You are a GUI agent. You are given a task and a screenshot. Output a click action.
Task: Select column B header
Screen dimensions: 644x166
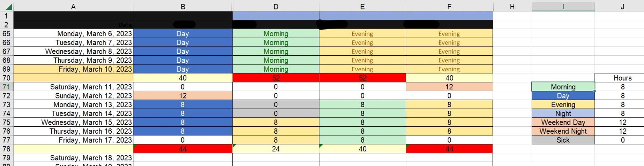[x=183, y=7]
